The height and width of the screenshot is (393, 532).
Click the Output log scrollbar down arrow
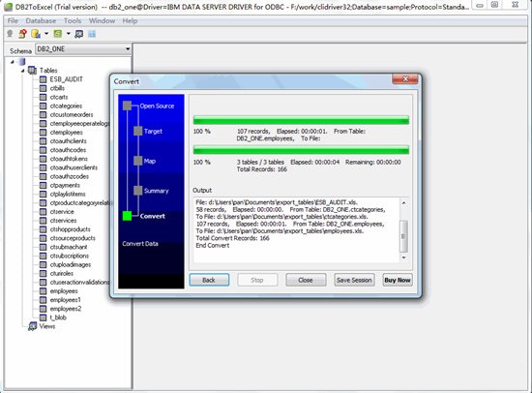pyautogui.click(x=403, y=257)
